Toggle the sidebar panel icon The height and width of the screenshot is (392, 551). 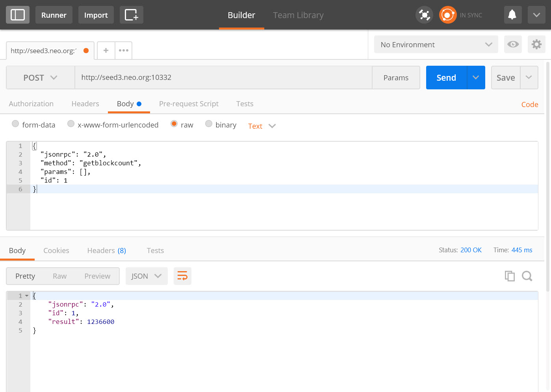point(18,15)
